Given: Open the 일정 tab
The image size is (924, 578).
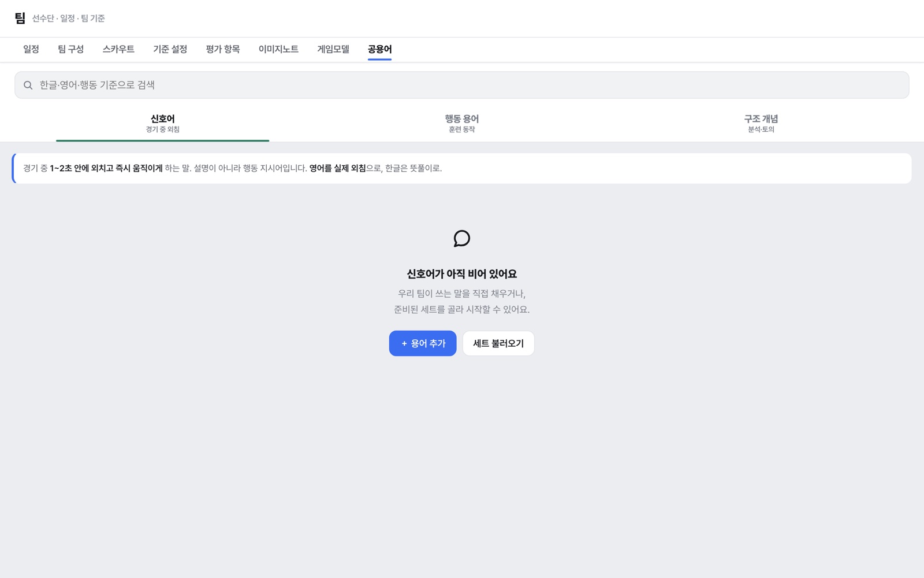Looking at the screenshot, I should (31, 50).
